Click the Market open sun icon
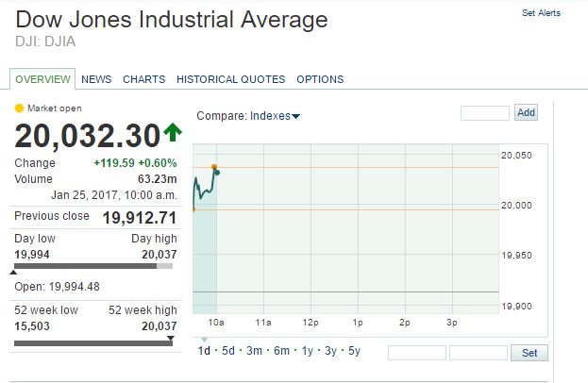This screenshot has width=588, height=383. (19, 108)
